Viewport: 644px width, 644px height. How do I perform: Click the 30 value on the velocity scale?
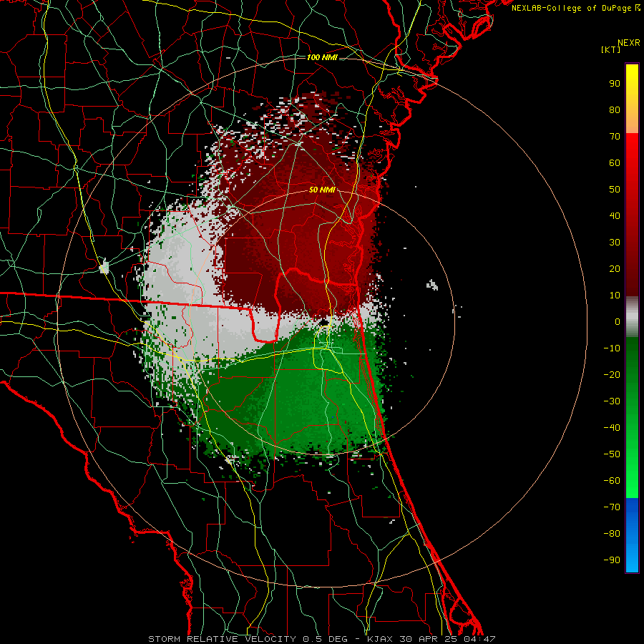point(615,243)
